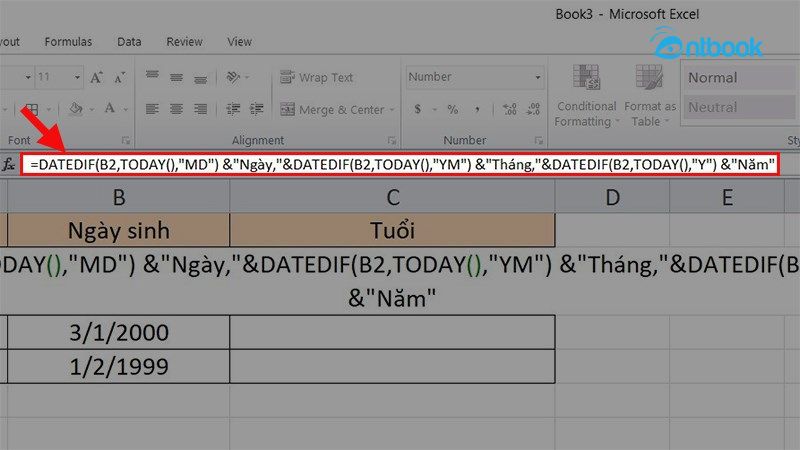Click Decrease Font Size icon
This screenshot has height=450, width=800.
120,78
